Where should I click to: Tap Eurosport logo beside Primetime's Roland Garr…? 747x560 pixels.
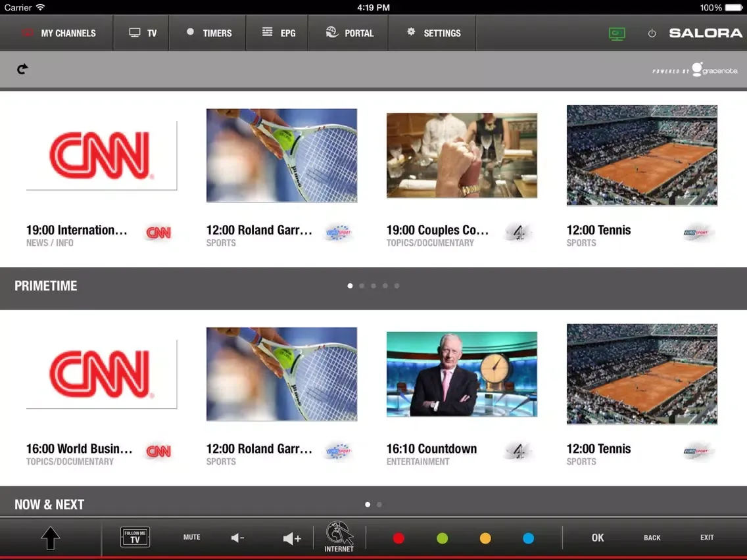tap(339, 233)
